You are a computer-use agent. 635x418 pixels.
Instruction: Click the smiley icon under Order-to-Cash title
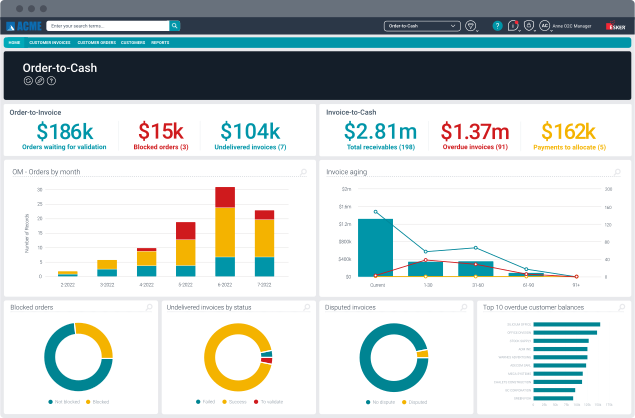[x=26, y=80]
